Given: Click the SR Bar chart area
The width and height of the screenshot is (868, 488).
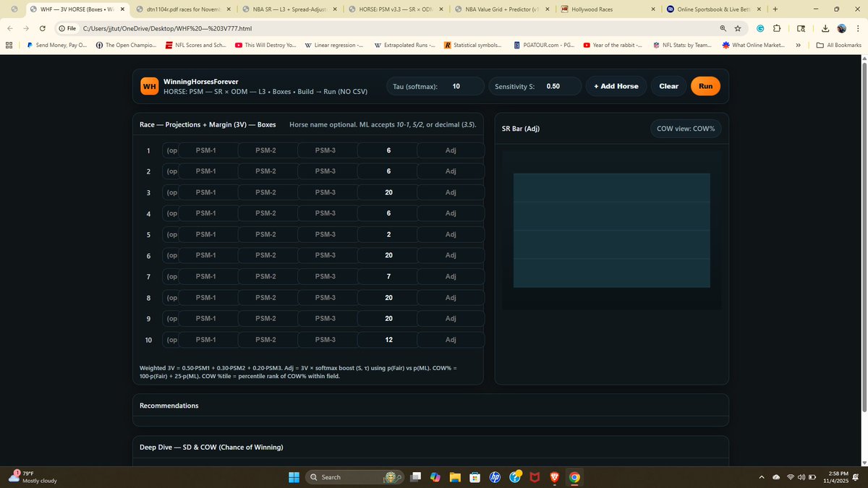Looking at the screenshot, I should pyautogui.click(x=611, y=230).
